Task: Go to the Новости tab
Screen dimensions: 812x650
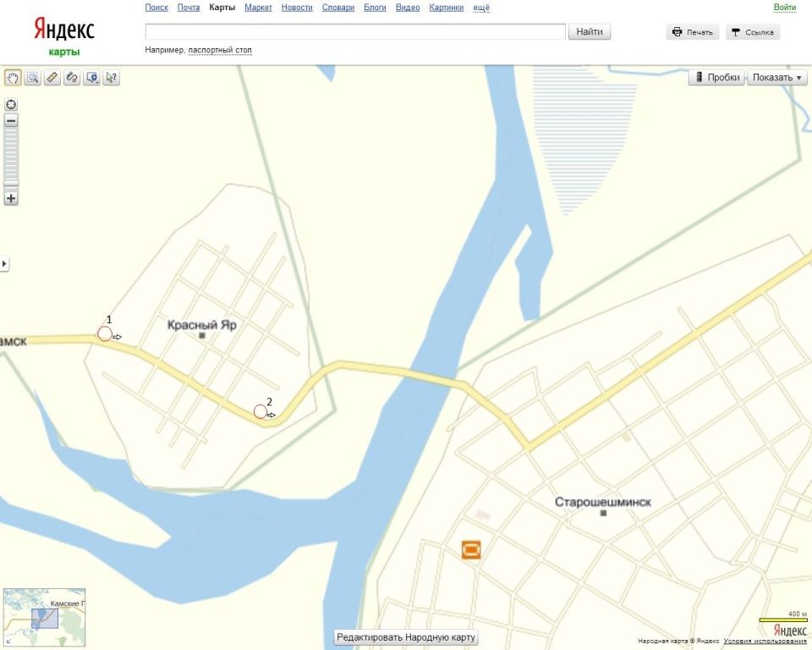Action: coord(296,8)
